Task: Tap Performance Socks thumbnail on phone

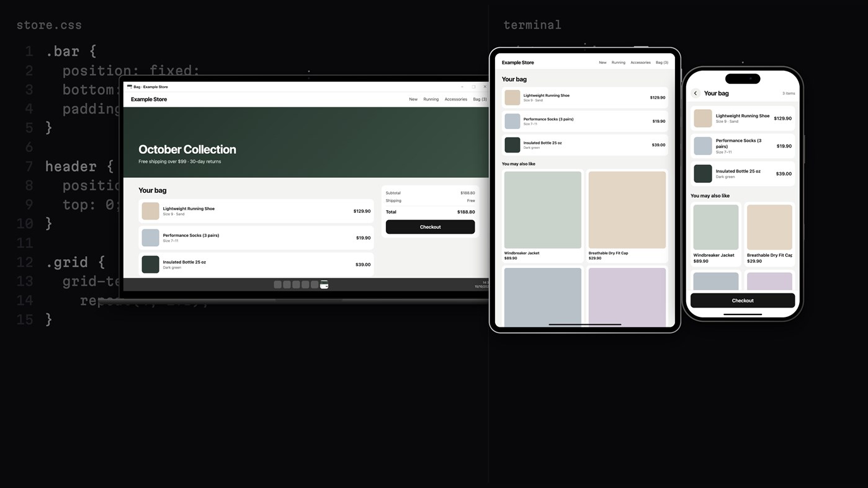Action: point(702,146)
